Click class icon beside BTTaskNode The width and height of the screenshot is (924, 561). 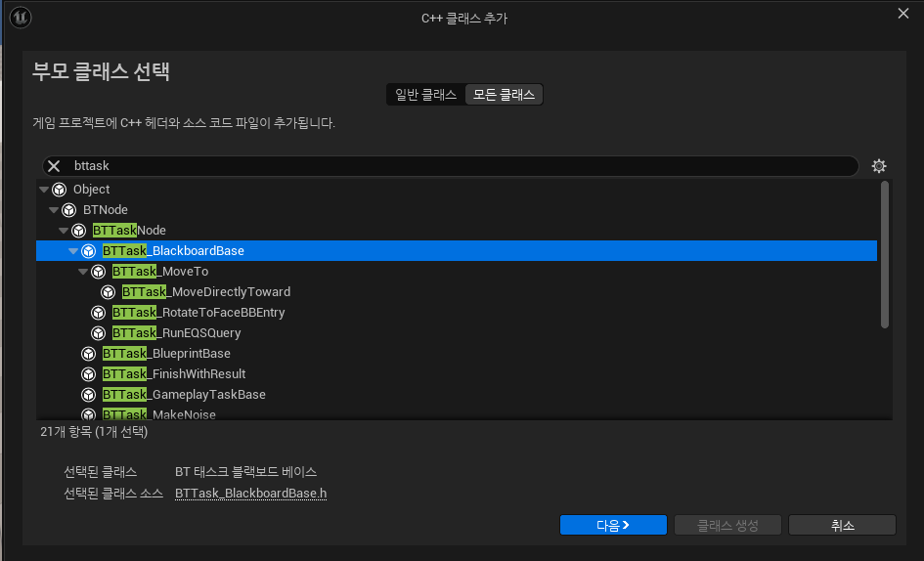click(x=79, y=231)
